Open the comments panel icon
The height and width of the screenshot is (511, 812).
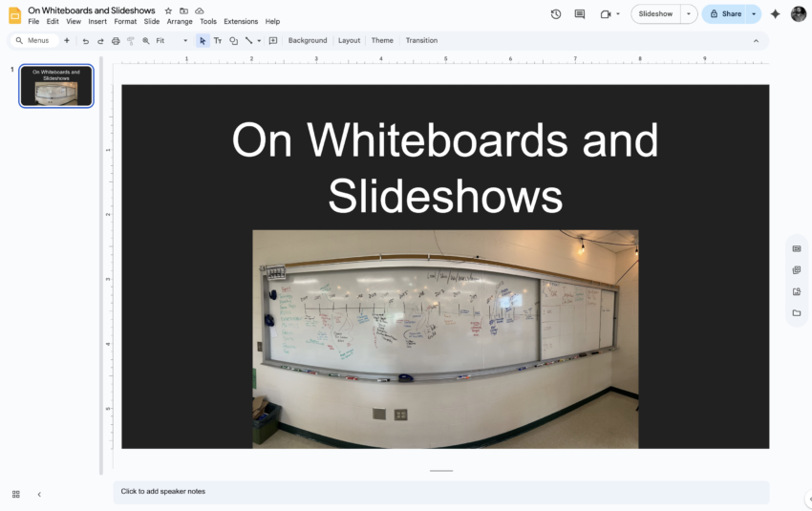(580, 14)
